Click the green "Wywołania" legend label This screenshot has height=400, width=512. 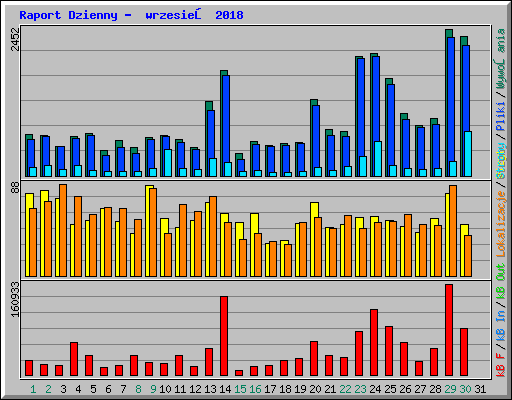coord(501,59)
